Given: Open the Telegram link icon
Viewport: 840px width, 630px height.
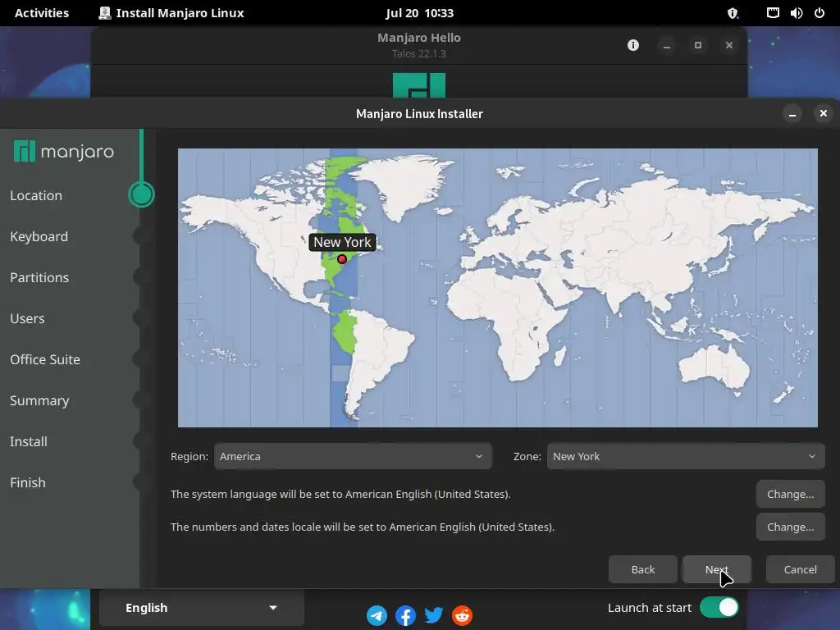Looking at the screenshot, I should click(377, 615).
